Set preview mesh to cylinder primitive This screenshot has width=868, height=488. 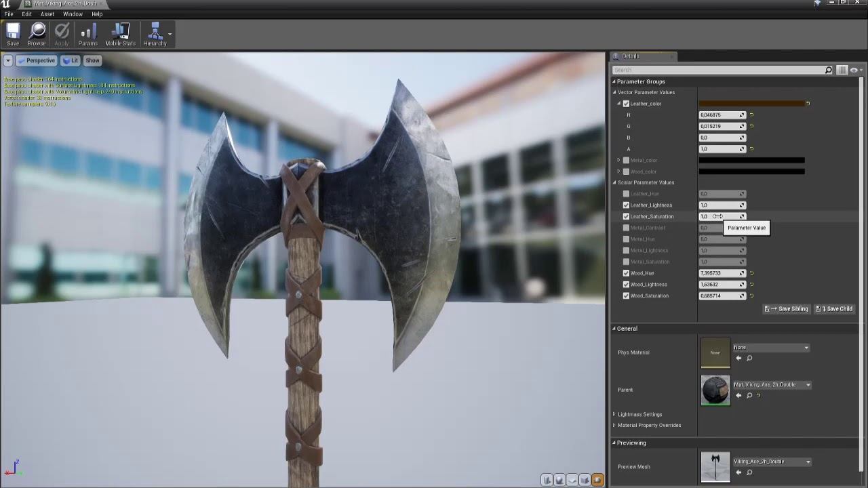(547, 480)
